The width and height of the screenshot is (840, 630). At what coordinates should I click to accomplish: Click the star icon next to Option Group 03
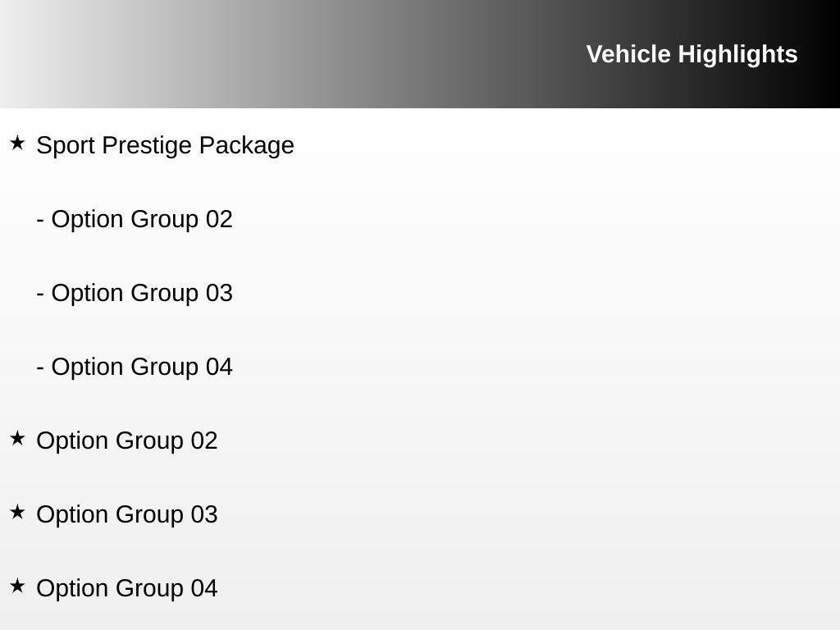coord(17,513)
